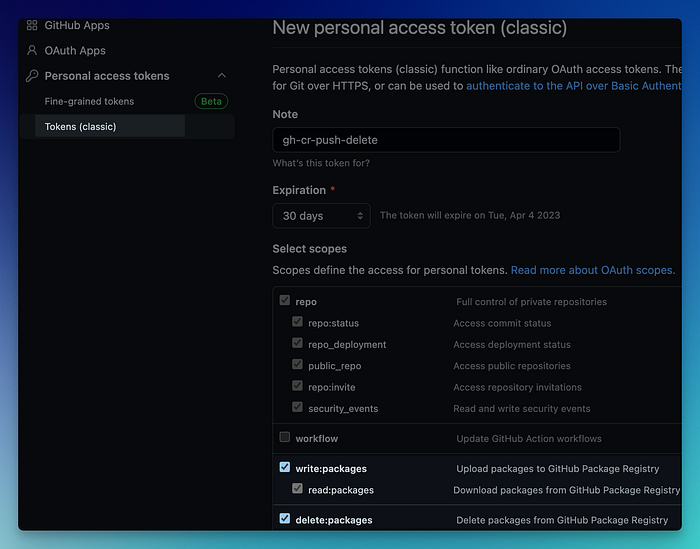The height and width of the screenshot is (549, 700).
Task: Click 'Access repository invitations' description
Action: point(517,387)
